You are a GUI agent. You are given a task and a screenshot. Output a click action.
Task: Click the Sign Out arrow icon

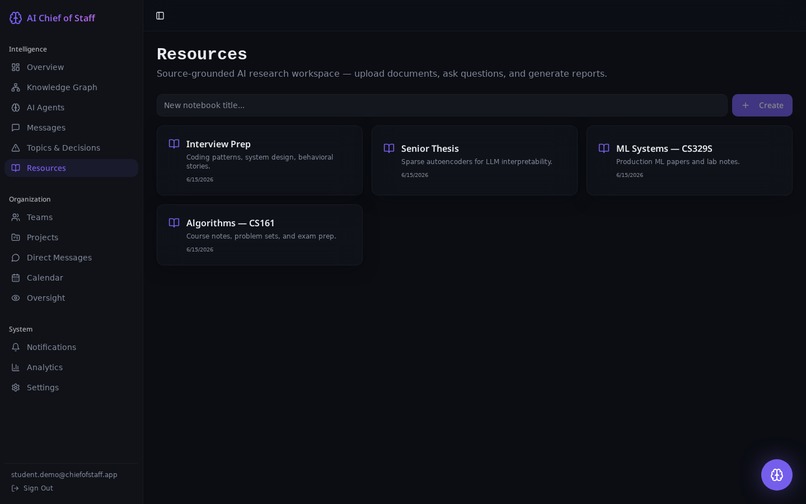(15, 488)
